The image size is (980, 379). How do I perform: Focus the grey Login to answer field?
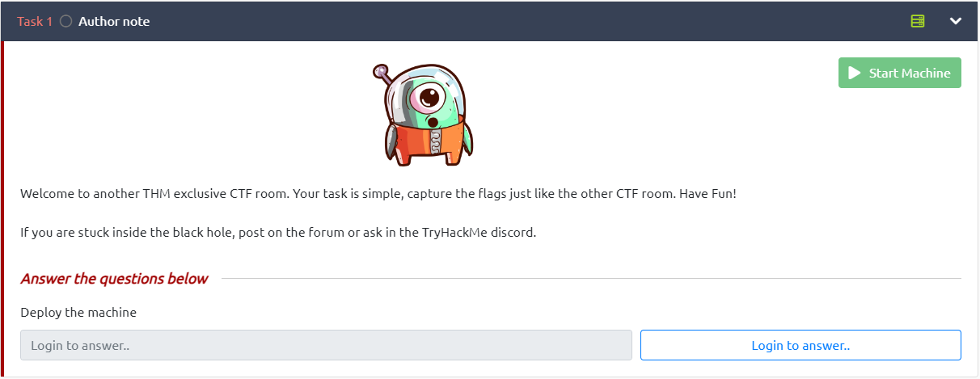326,345
